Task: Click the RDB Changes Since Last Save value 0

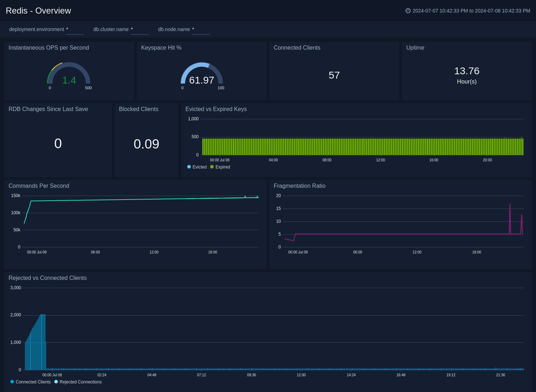Action: [58, 144]
